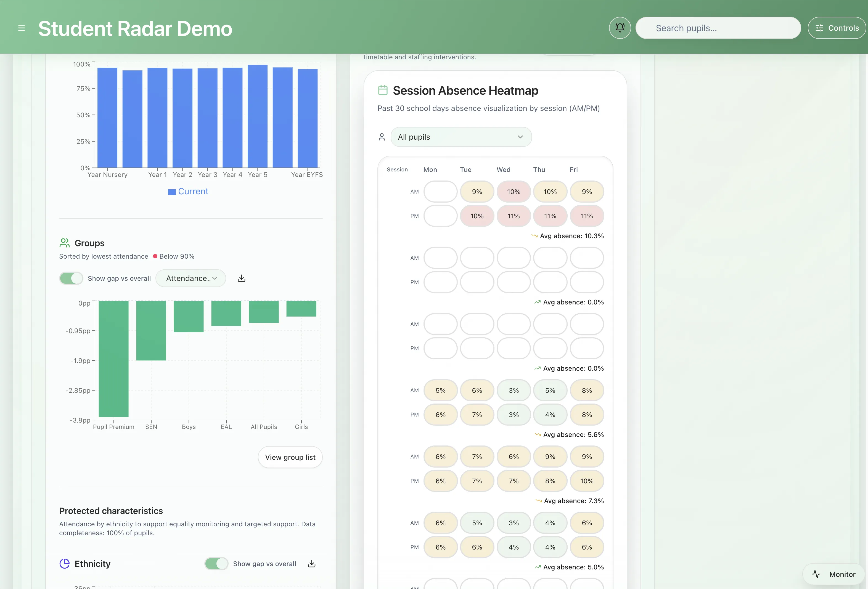868x589 pixels.
Task: Toggle Show gap vs overall for Groups
Action: (71, 278)
